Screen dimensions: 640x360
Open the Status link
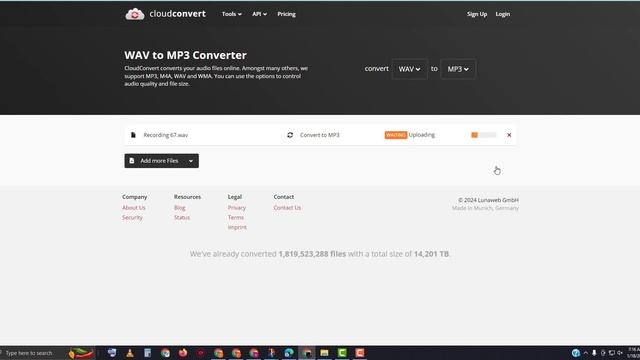[x=182, y=218]
